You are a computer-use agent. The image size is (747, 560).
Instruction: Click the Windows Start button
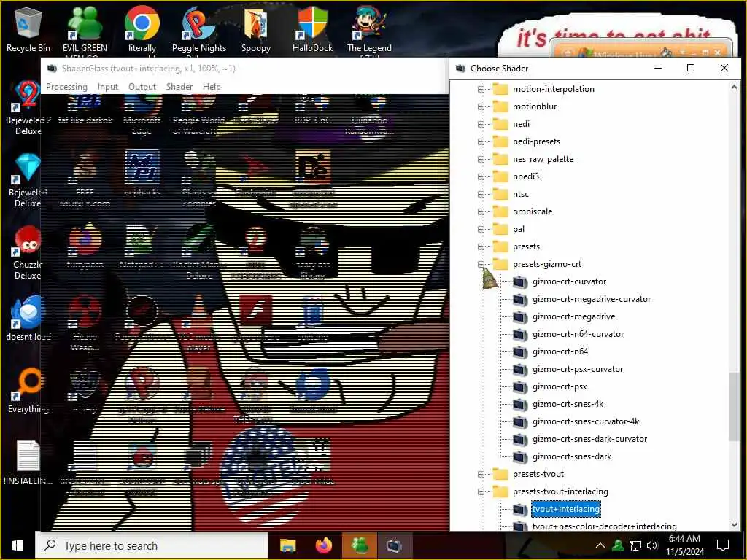18,545
